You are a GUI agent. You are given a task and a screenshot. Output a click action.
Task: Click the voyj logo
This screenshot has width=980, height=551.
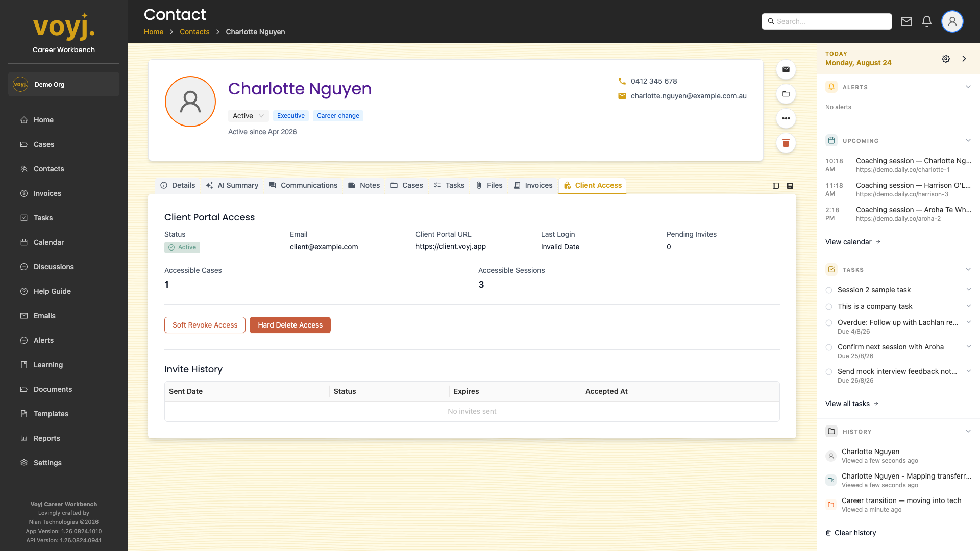click(x=64, y=27)
